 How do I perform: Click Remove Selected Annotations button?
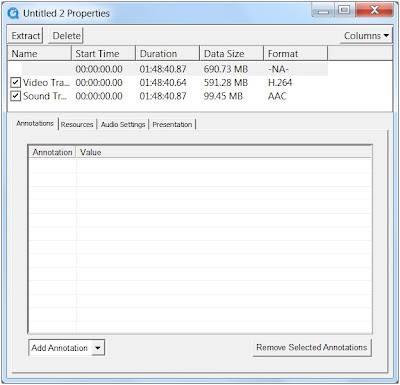tap(312, 347)
